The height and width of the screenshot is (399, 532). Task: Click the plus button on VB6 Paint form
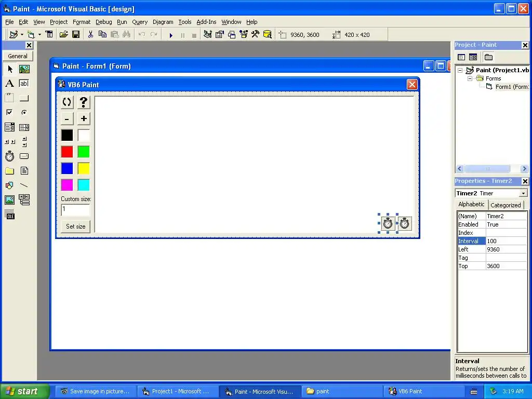click(84, 119)
